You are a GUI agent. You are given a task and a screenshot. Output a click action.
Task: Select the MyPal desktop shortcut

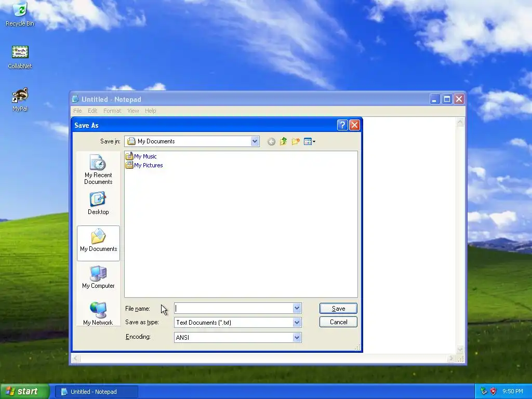point(20,100)
